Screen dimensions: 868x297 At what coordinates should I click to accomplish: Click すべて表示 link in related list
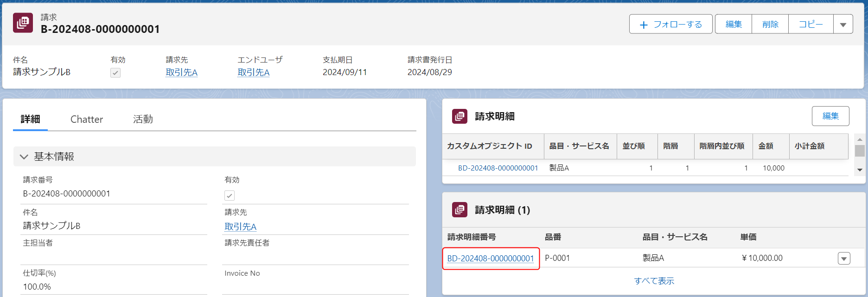click(x=654, y=281)
